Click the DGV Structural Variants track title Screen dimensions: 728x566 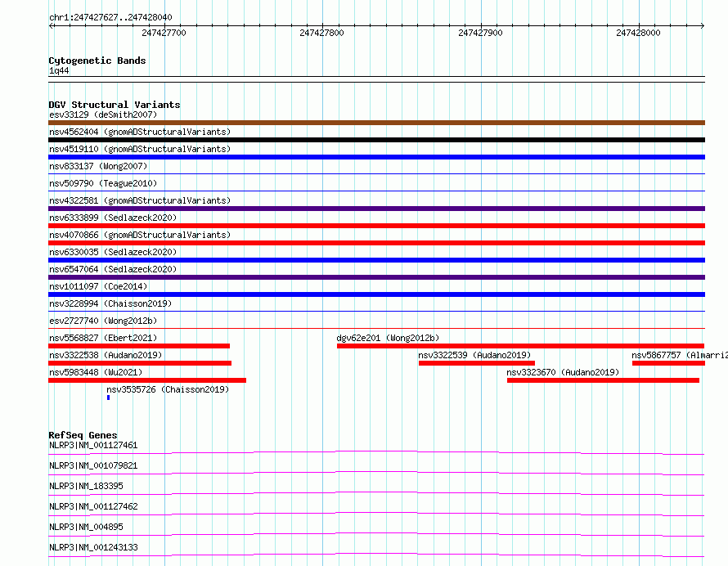[x=115, y=105]
